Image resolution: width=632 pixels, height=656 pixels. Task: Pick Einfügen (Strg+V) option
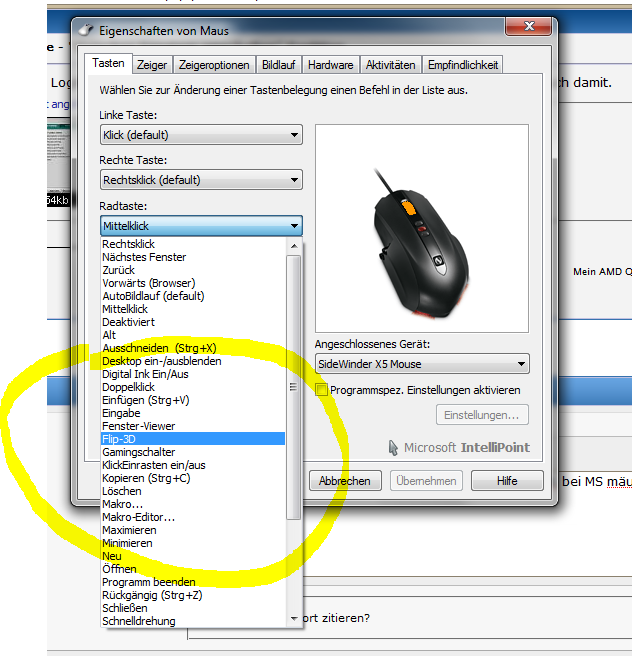pyautogui.click(x=193, y=400)
